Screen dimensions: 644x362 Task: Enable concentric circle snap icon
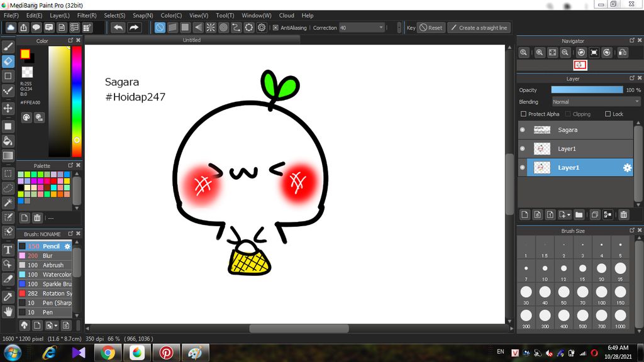point(223,28)
